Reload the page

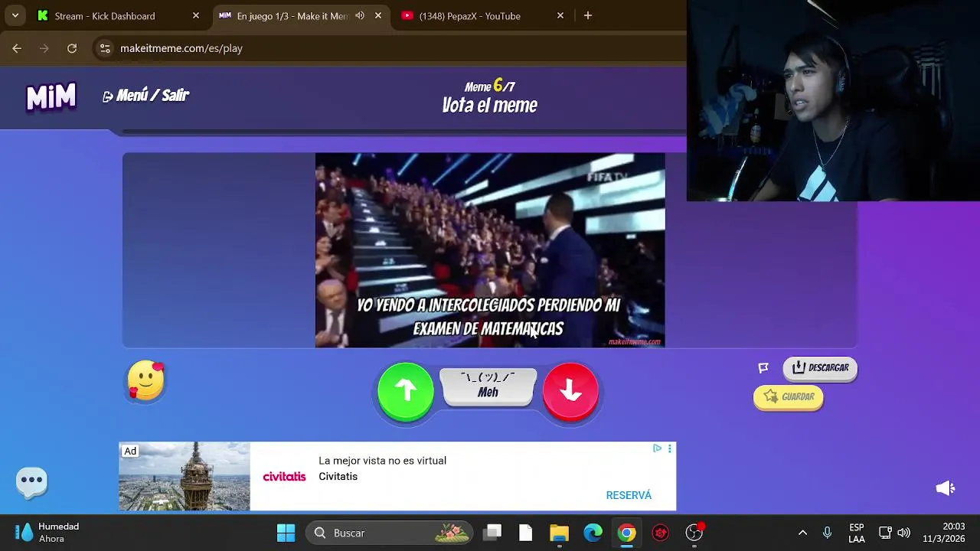pos(72,48)
